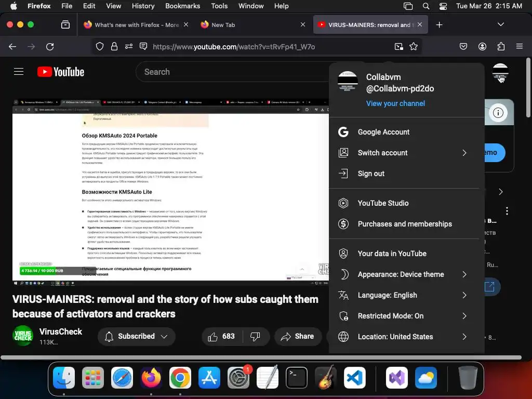532x399 pixels.
Task: Open site permissions icon in address bar
Action: pos(129,46)
